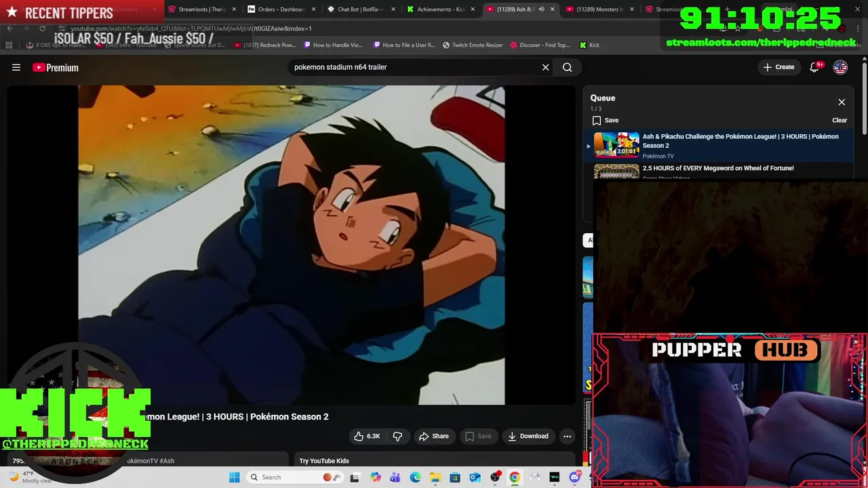Share the video
This screenshot has width=868, height=488.
(x=433, y=436)
